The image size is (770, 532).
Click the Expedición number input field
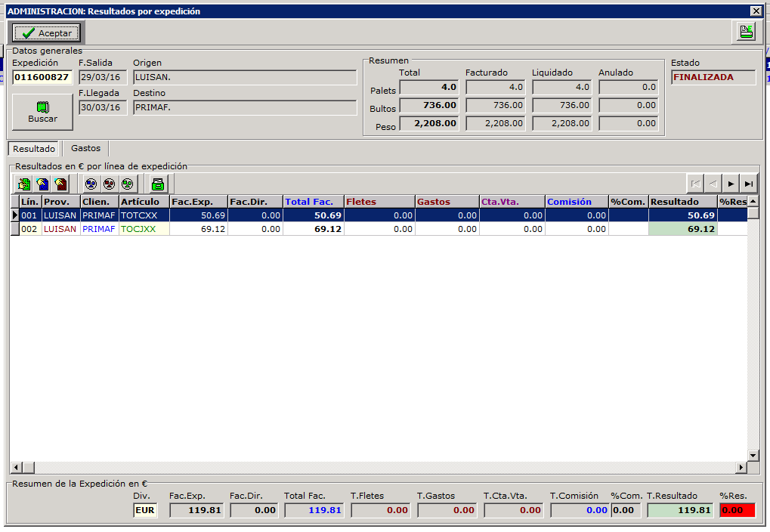(x=42, y=77)
